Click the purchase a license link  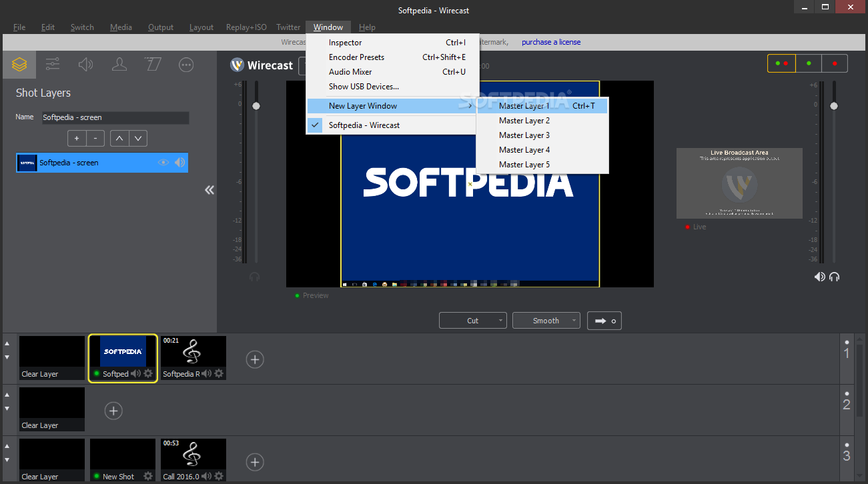(x=551, y=42)
